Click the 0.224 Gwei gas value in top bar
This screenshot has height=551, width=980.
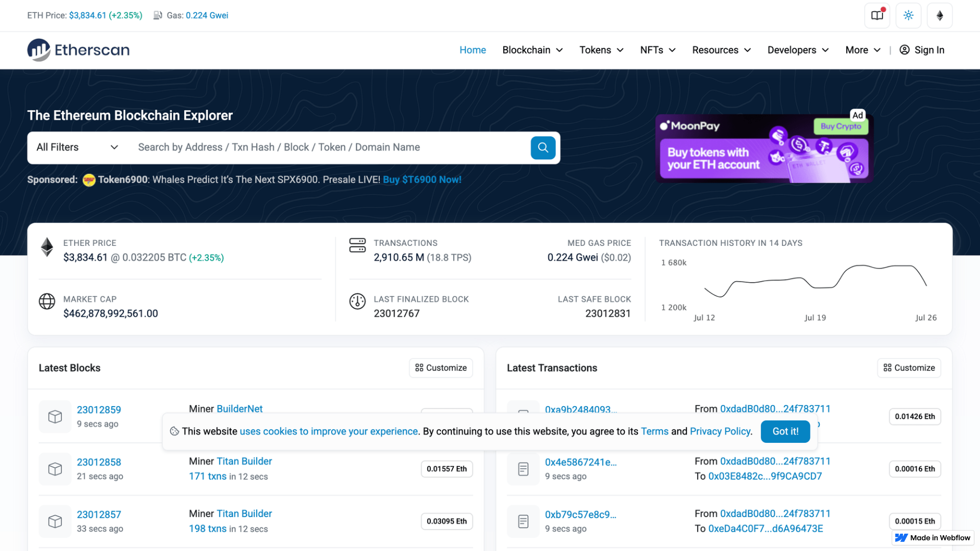pos(207,15)
